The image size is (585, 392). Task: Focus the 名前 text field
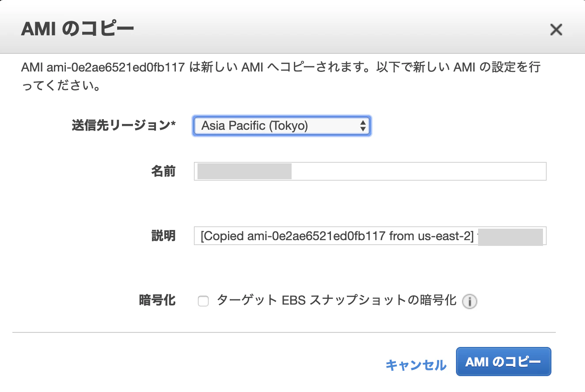click(x=370, y=171)
